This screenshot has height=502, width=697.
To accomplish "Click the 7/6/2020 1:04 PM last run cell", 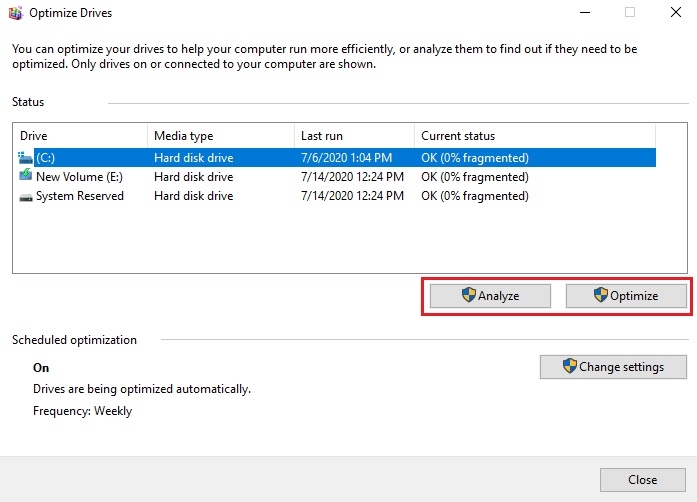I will click(346, 158).
